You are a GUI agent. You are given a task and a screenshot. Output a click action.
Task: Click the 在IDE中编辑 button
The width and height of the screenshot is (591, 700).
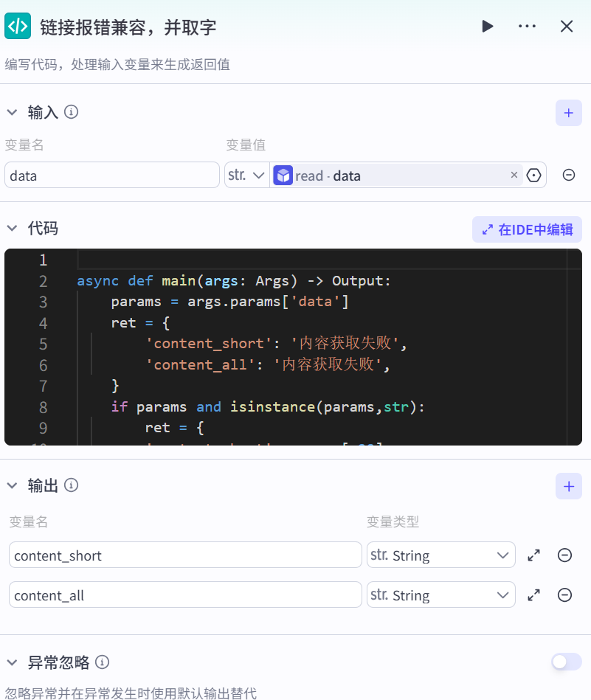tap(527, 229)
